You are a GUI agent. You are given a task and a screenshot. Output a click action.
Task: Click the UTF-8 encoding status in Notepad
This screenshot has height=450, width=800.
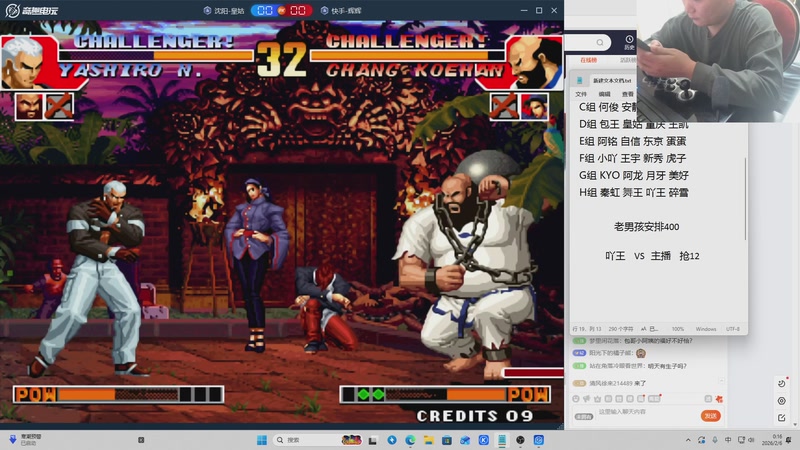click(733, 329)
